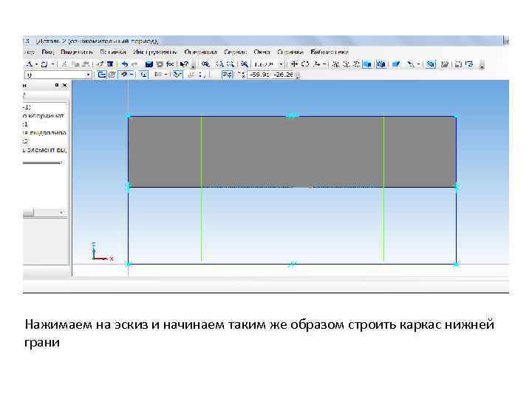Screen dimensions: 532x399
Task: Click the right green vertical auxiliary line
Action: (x=383, y=188)
